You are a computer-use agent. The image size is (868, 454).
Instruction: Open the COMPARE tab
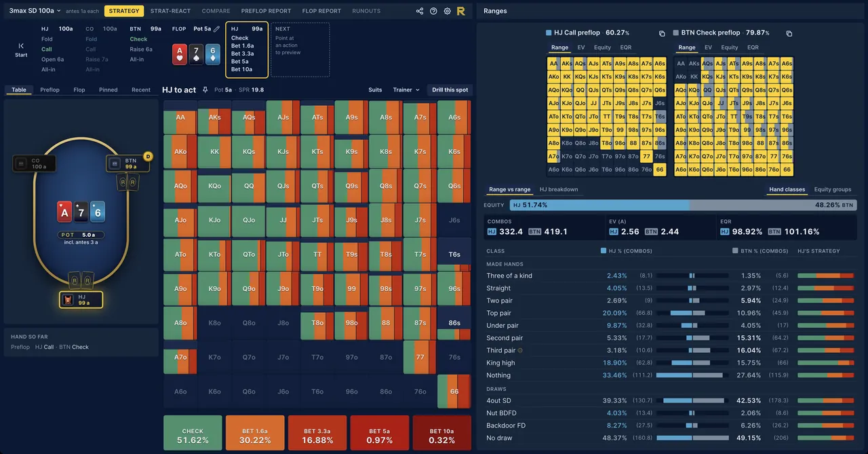click(216, 11)
